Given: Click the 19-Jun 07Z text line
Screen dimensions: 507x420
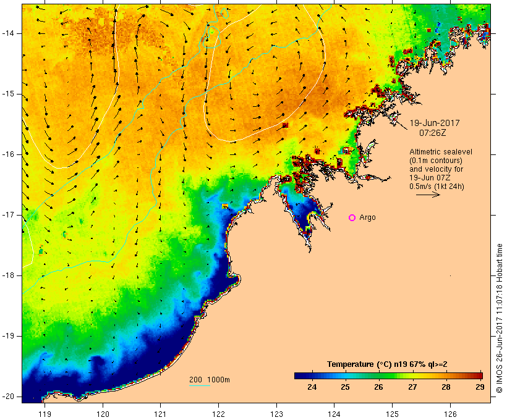Looking at the screenshot, I should (430, 178).
